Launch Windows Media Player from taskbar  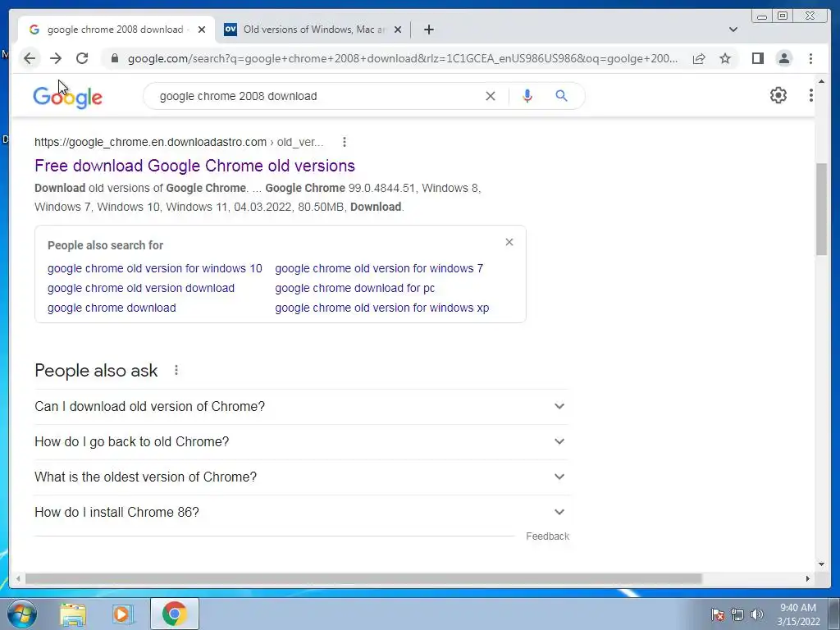[x=123, y=614]
